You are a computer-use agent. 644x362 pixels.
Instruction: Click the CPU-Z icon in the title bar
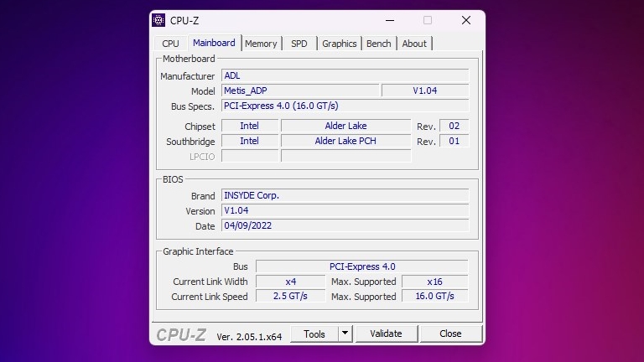pos(159,20)
